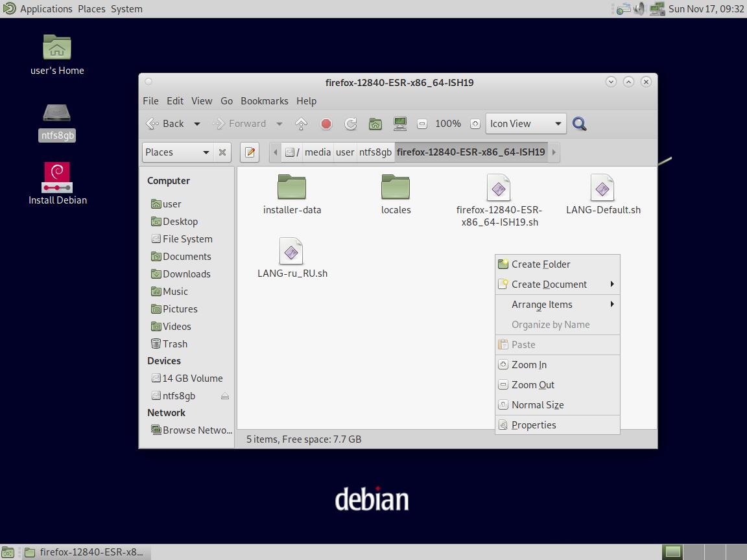The image size is (747, 560).
Task: Click the user's Home desktop icon
Action: click(x=57, y=54)
